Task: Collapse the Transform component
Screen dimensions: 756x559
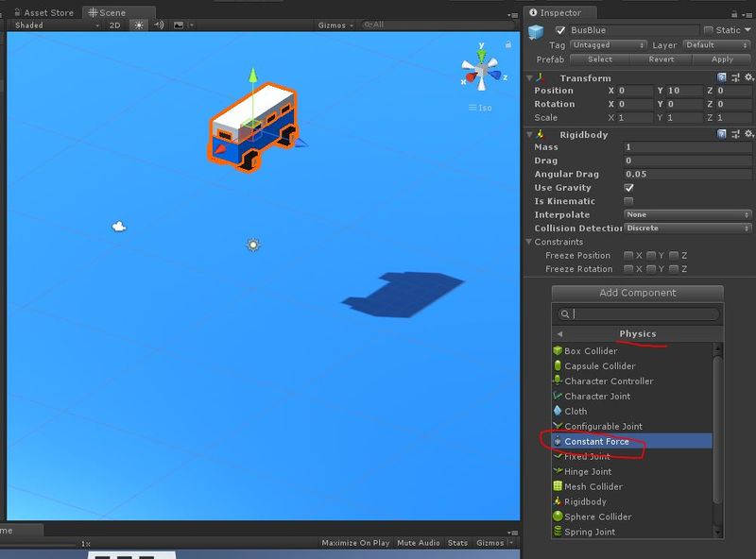Action: 530,77
